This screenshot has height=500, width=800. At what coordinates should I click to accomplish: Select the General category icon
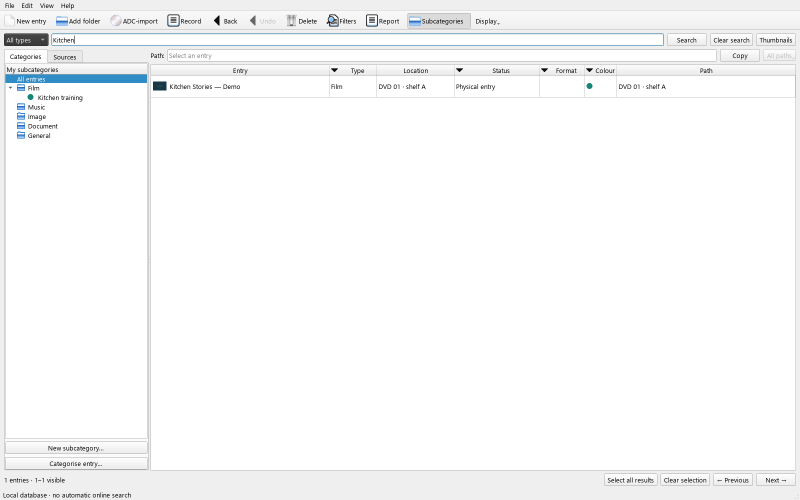(21, 135)
